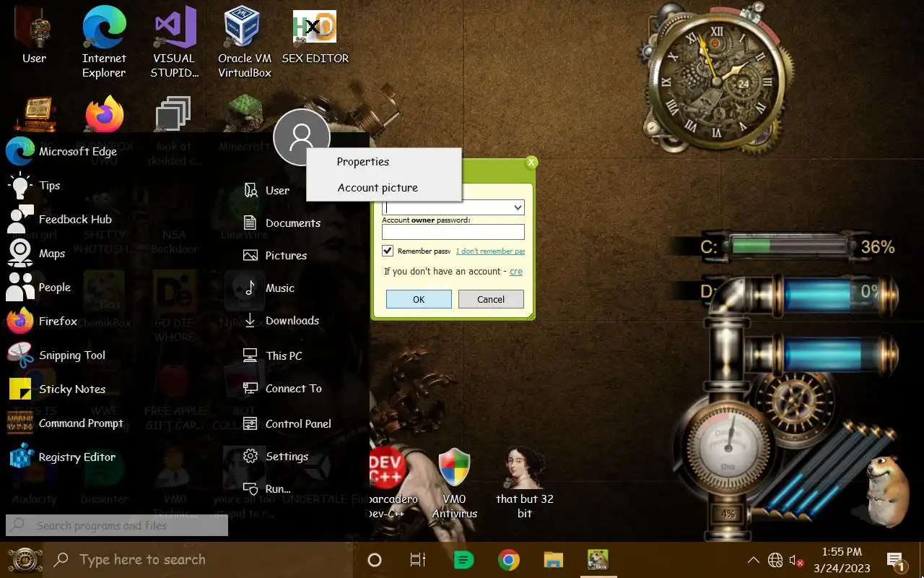Expand the account dropdown in login dialog
The width and height of the screenshot is (924, 578).
[x=518, y=207]
